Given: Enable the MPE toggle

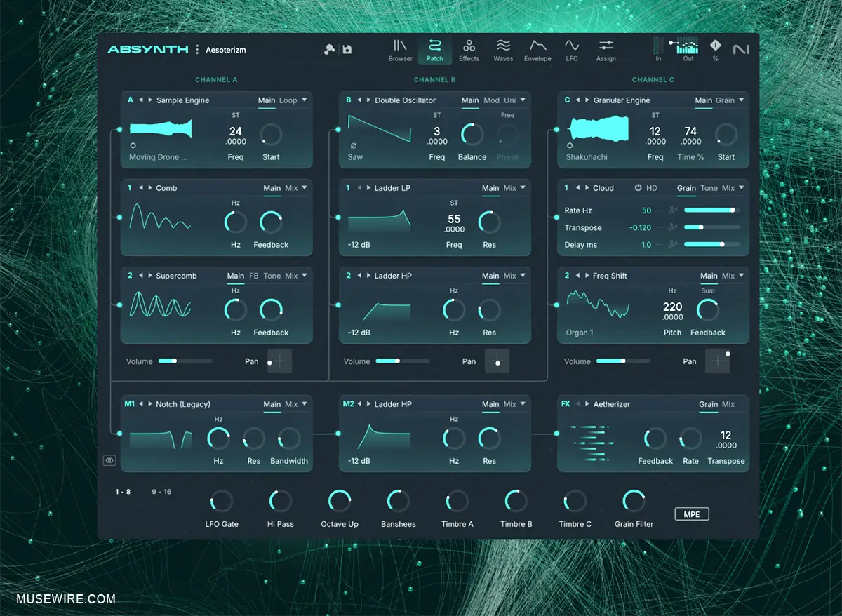Looking at the screenshot, I should pos(691,514).
